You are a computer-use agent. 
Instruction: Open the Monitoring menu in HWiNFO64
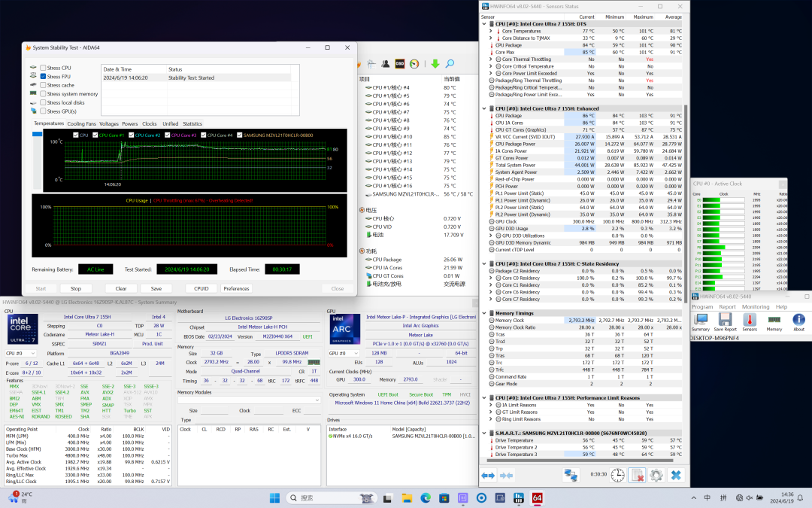coord(756,307)
